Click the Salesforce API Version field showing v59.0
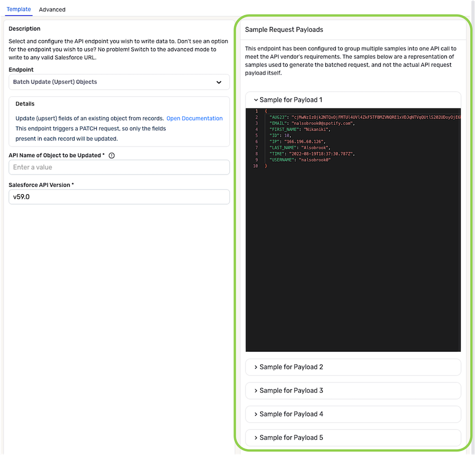476x455 pixels. coord(119,196)
